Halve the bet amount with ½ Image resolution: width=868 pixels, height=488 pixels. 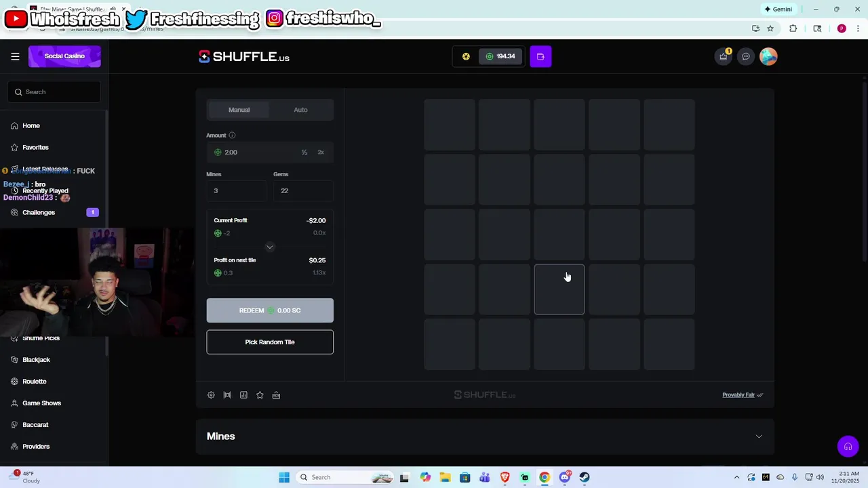tap(304, 152)
